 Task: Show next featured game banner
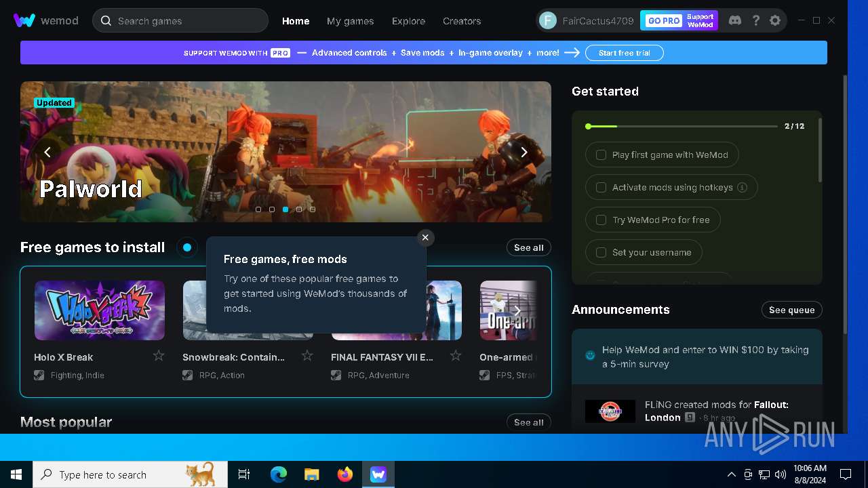(x=524, y=152)
